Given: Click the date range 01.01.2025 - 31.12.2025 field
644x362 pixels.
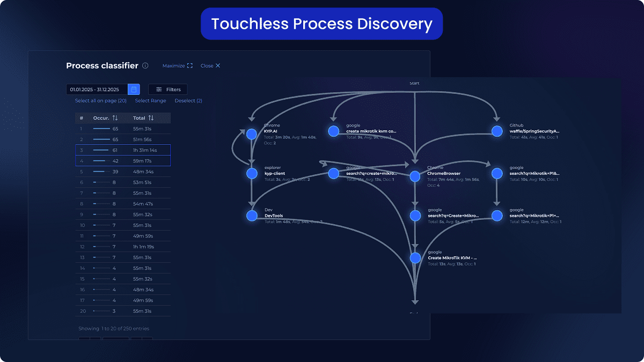Looking at the screenshot, I should coord(97,90).
